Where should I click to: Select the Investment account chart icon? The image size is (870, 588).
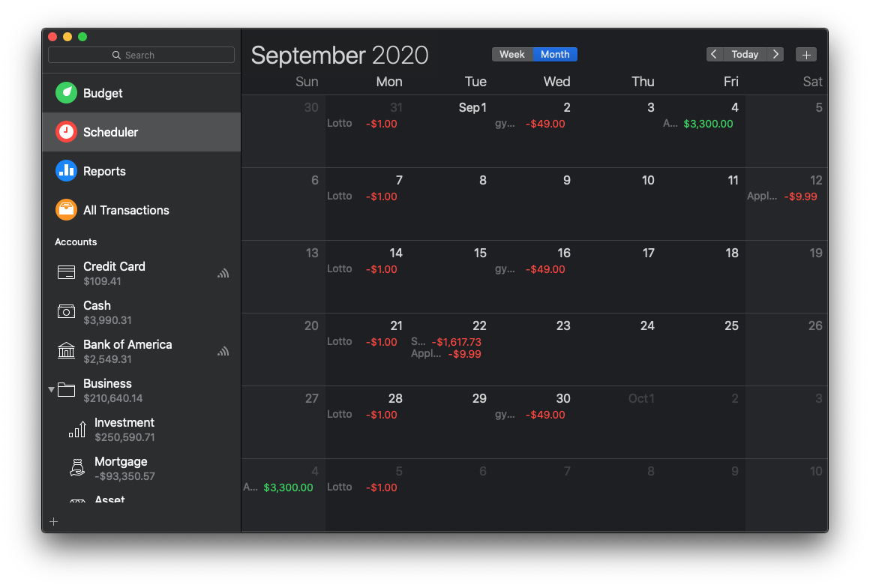coord(76,429)
